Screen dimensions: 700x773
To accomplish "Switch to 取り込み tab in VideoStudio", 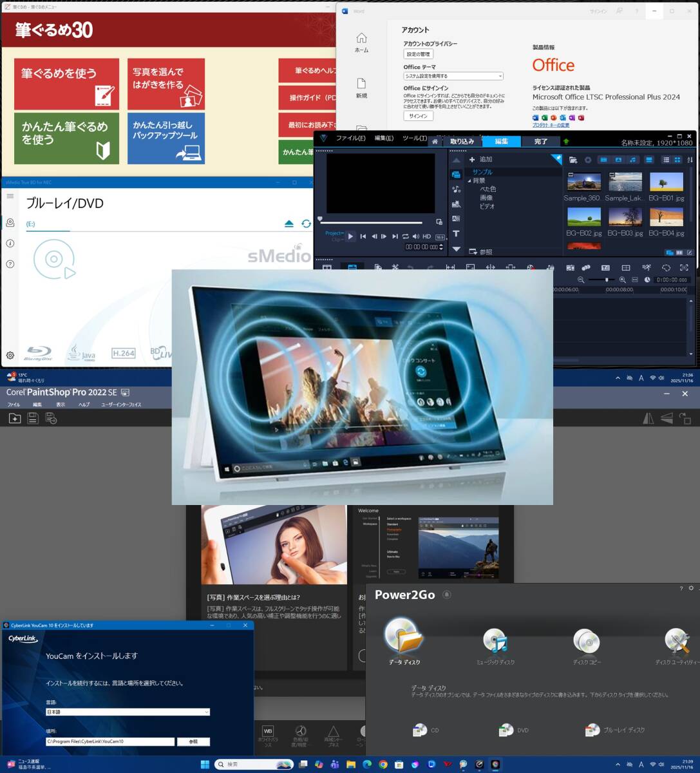I will [x=462, y=141].
